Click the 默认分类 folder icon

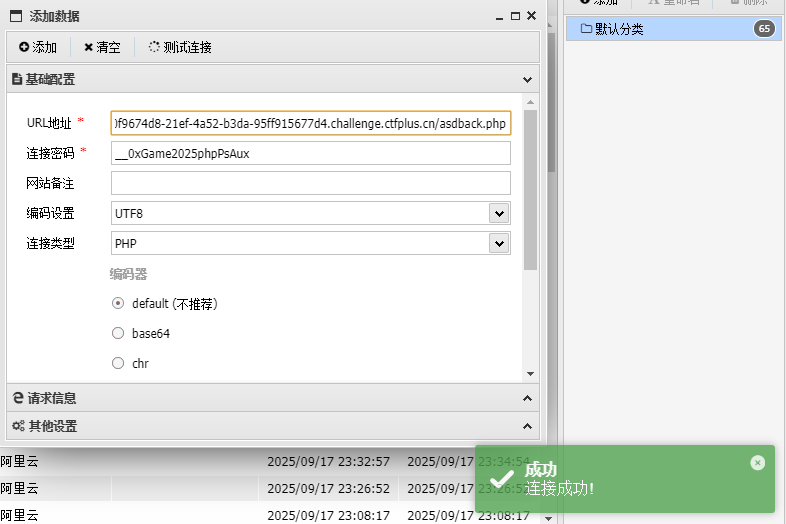pyautogui.click(x=586, y=29)
